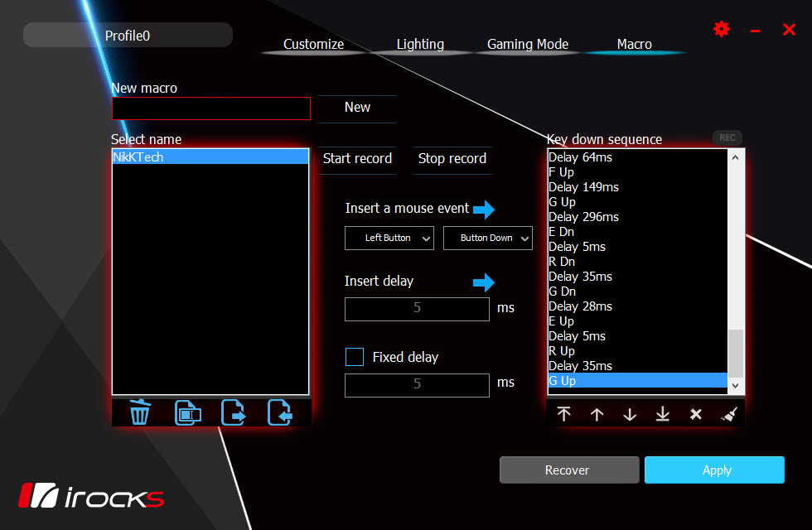Image resolution: width=812 pixels, height=530 pixels.
Task: Select the 'Delay 64ms' sequence row
Action: [x=638, y=157]
